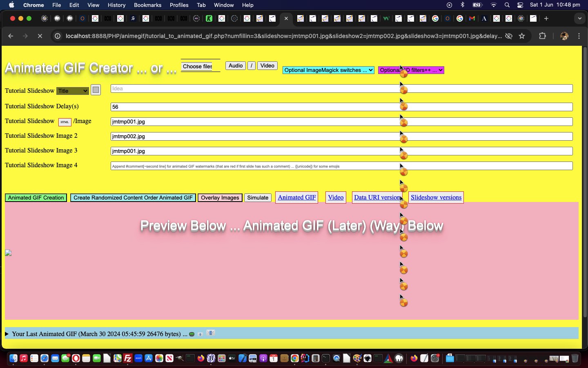588x368 pixels.
Task: Click the Wi-Fi status icon
Action: coord(494,5)
